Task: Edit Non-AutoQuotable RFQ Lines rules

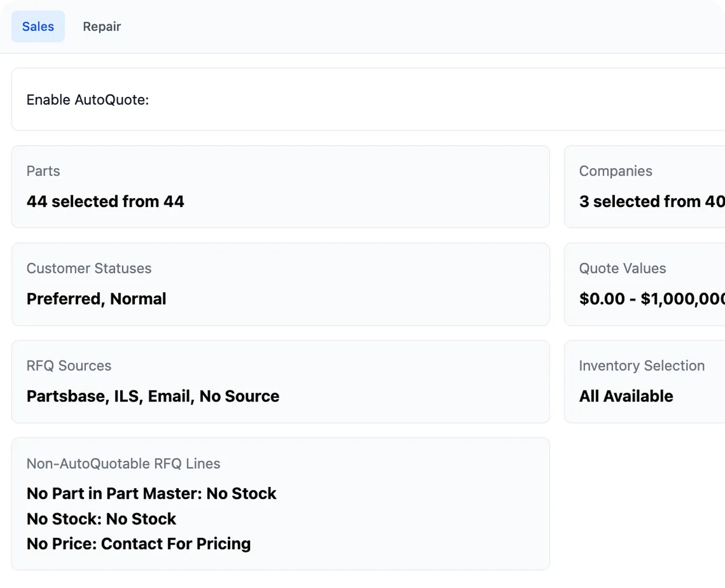Action: 281,503
